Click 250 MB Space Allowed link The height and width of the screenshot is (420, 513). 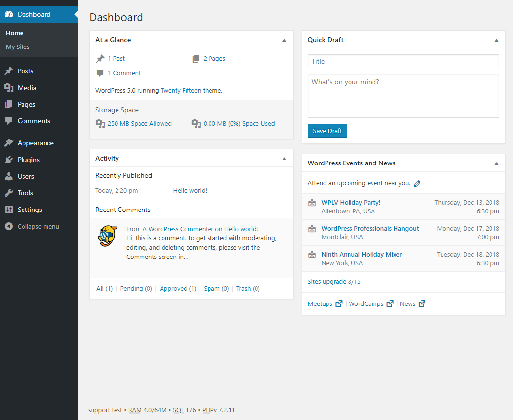[140, 124]
